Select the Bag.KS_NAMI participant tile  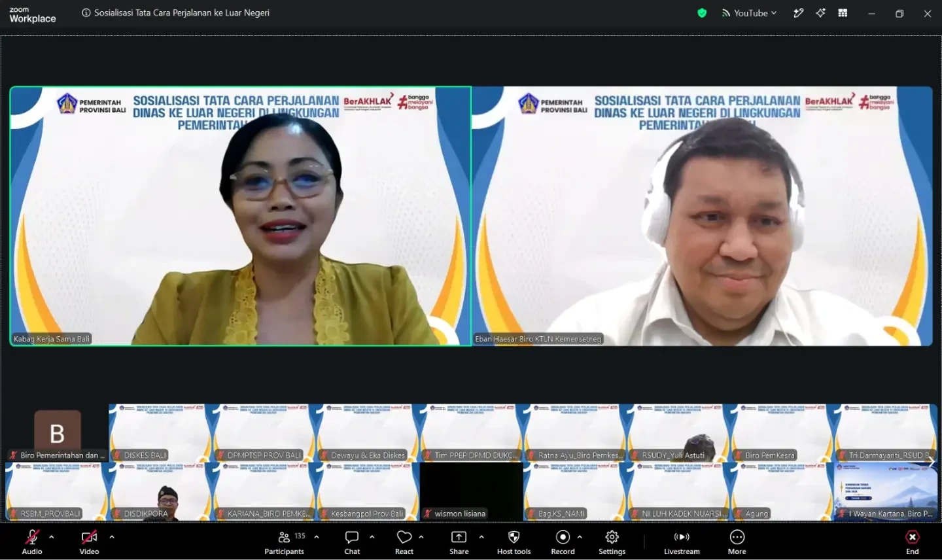click(575, 492)
